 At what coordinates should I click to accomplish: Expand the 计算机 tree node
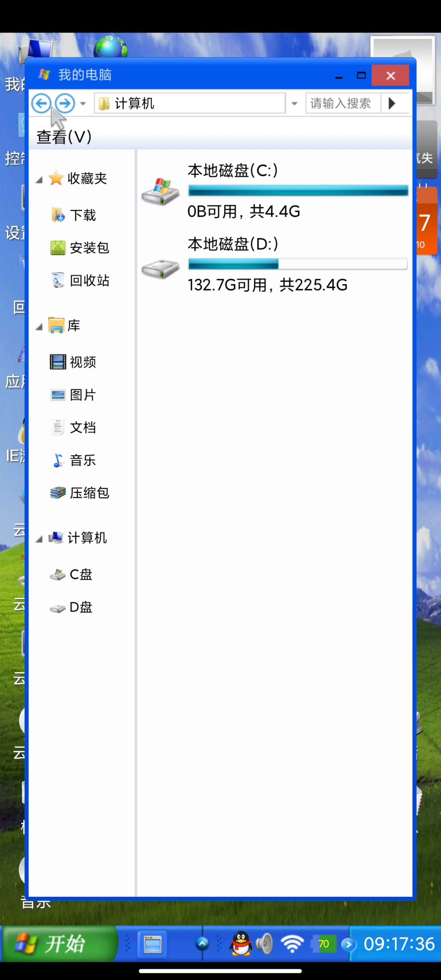39,537
